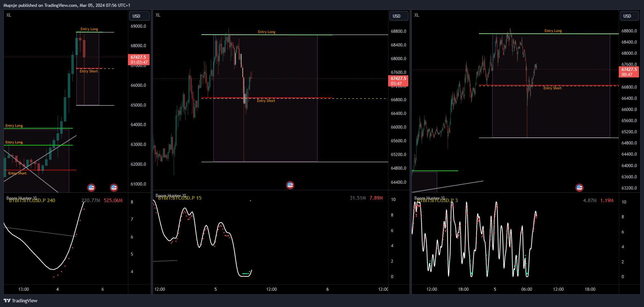Open the US flag economic event in the 3-minute chart
Viewport: 644px width, 307px height.
click(x=579, y=187)
